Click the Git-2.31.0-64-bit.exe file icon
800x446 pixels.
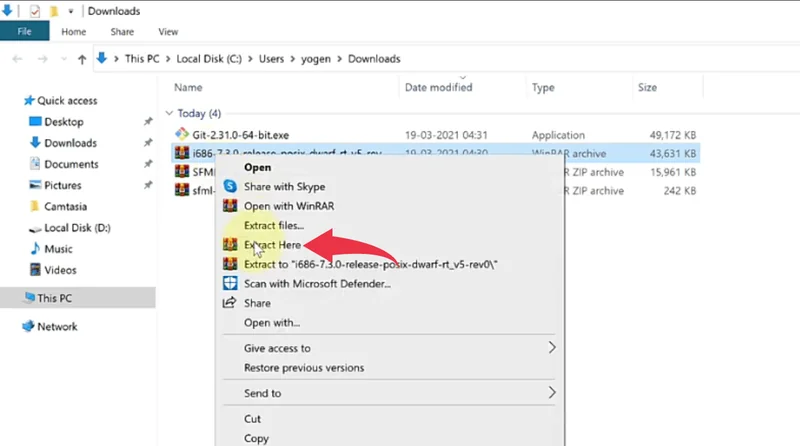point(182,133)
